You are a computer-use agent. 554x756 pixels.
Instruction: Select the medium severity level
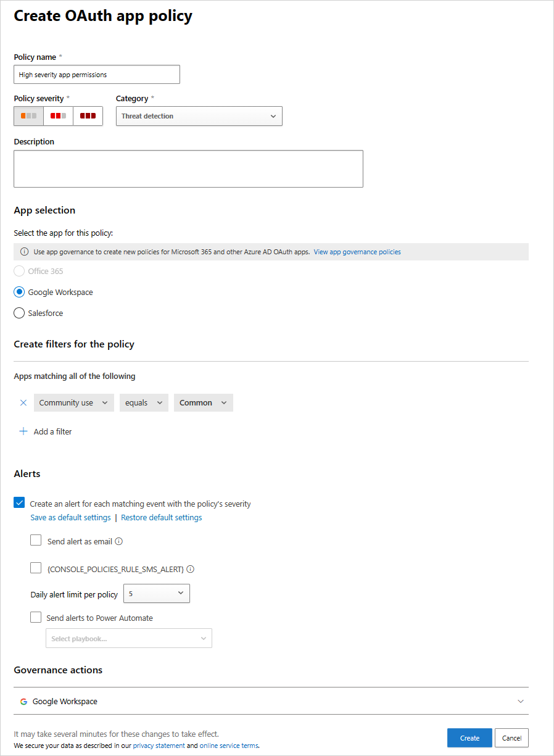tap(57, 116)
